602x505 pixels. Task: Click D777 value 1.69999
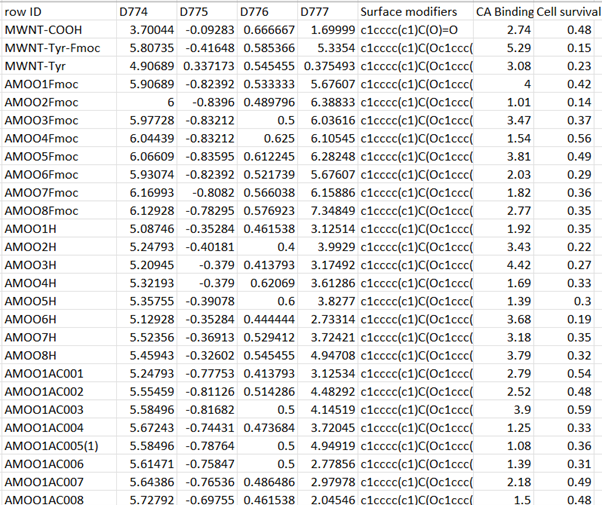click(x=328, y=30)
